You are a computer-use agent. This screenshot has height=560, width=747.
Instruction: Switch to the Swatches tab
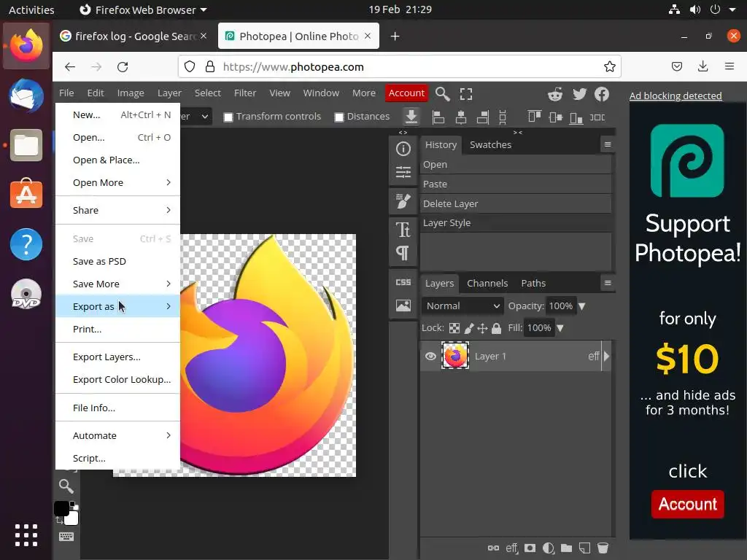click(490, 145)
